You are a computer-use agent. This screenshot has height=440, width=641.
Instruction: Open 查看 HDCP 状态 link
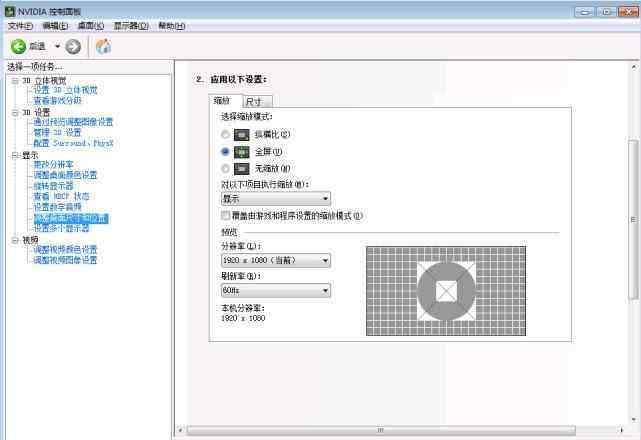61,196
